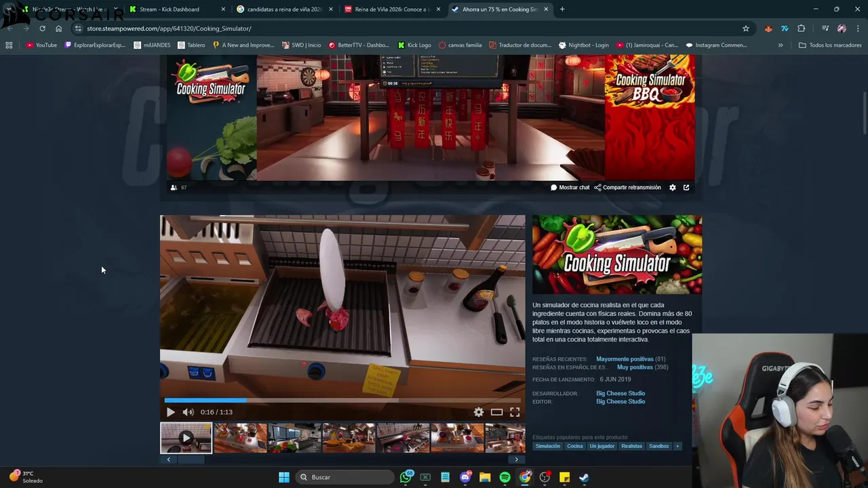Click the broadcast viewer count icon

[174, 188]
